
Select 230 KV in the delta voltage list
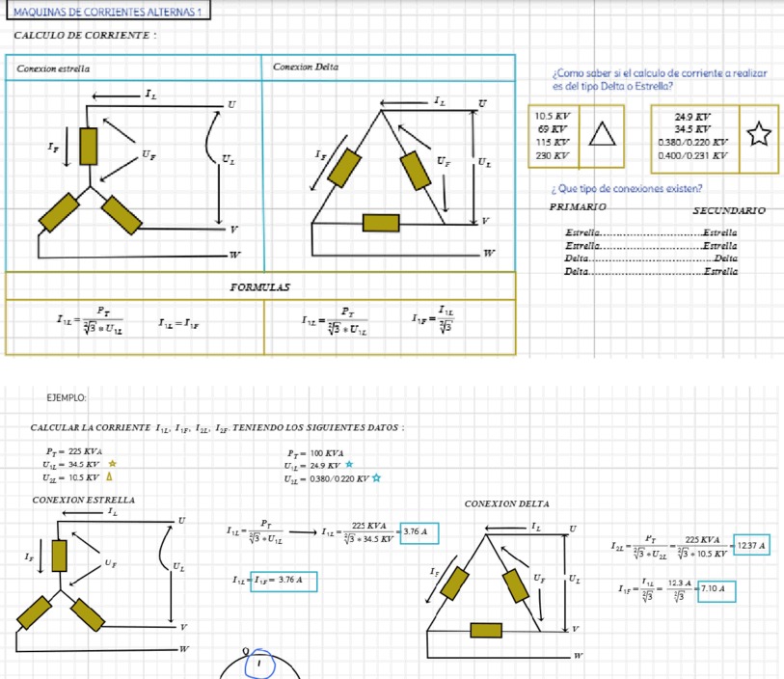point(553,155)
